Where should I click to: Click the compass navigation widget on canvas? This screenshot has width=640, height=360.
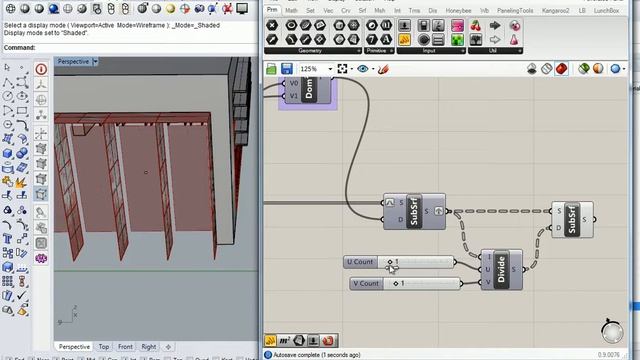tap(612, 331)
